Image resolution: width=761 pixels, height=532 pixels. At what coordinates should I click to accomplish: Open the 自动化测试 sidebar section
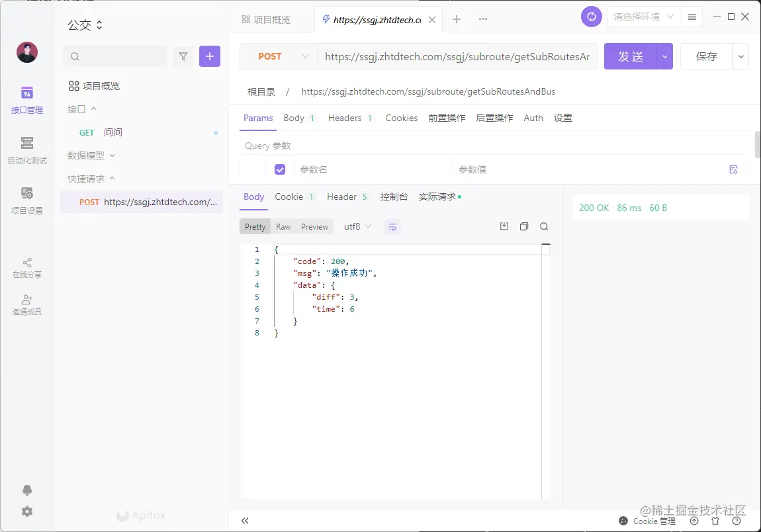click(x=27, y=150)
